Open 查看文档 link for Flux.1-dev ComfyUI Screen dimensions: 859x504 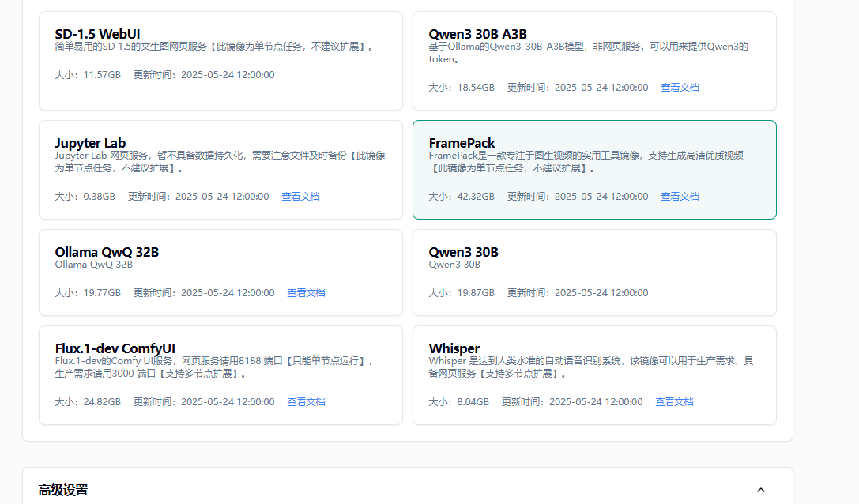point(306,402)
